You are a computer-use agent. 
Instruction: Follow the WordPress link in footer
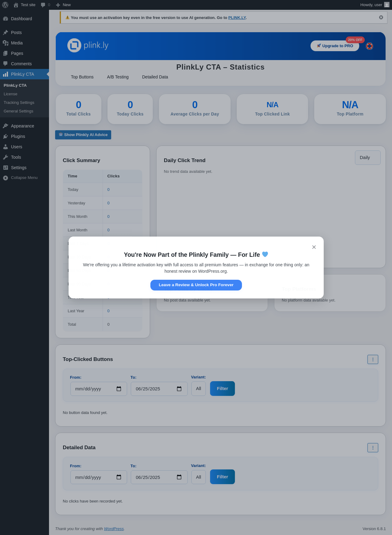click(x=114, y=529)
